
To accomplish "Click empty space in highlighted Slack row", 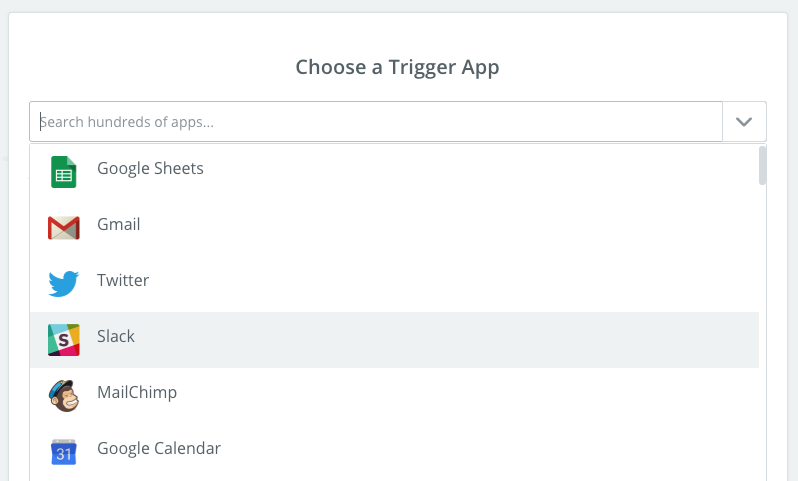I will (x=450, y=339).
